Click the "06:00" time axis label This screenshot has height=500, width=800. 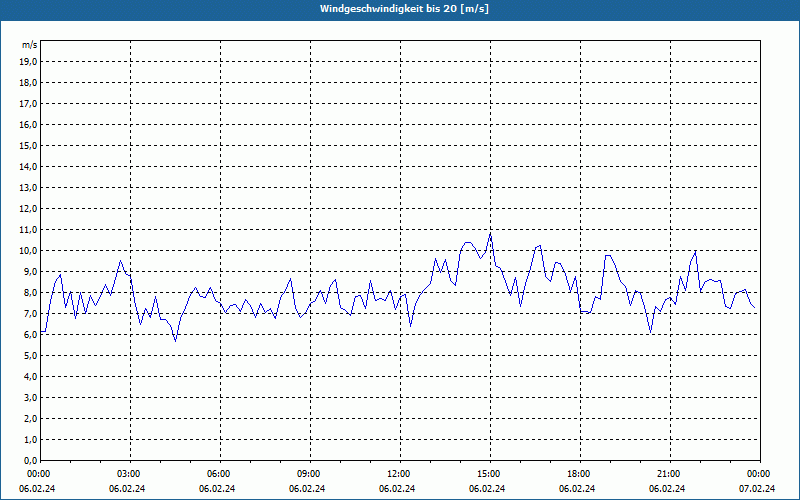point(220,474)
